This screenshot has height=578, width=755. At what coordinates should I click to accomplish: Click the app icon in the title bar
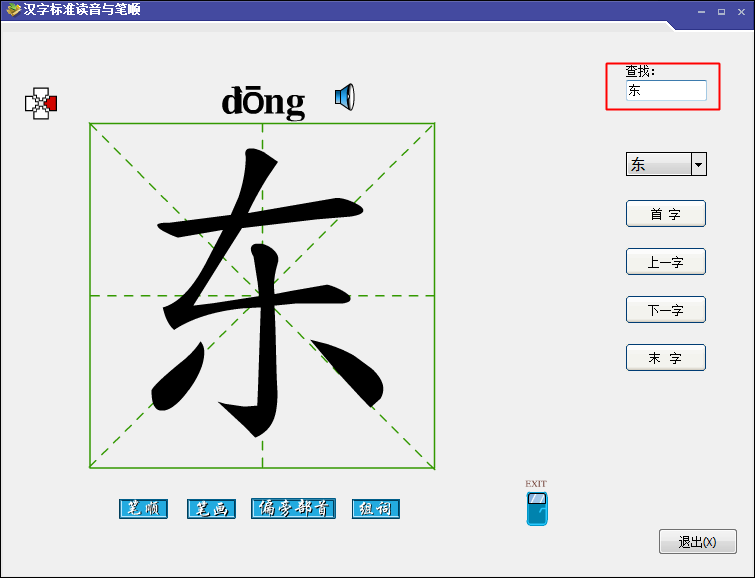[x=13, y=9]
